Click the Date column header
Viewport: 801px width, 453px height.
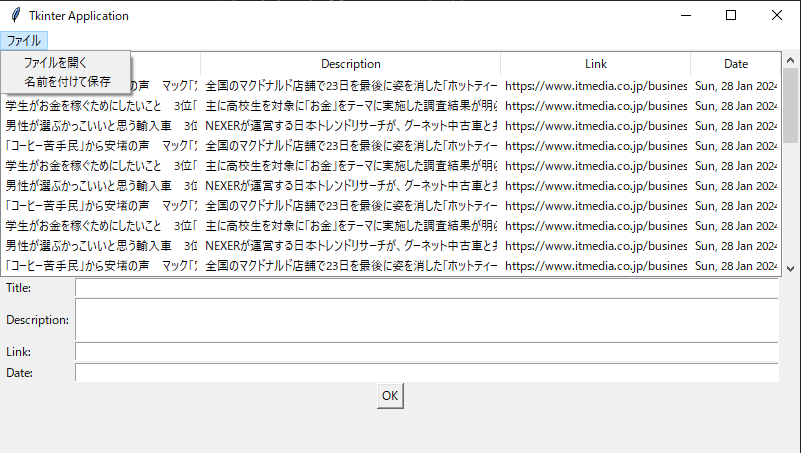(x=735, y=64)
